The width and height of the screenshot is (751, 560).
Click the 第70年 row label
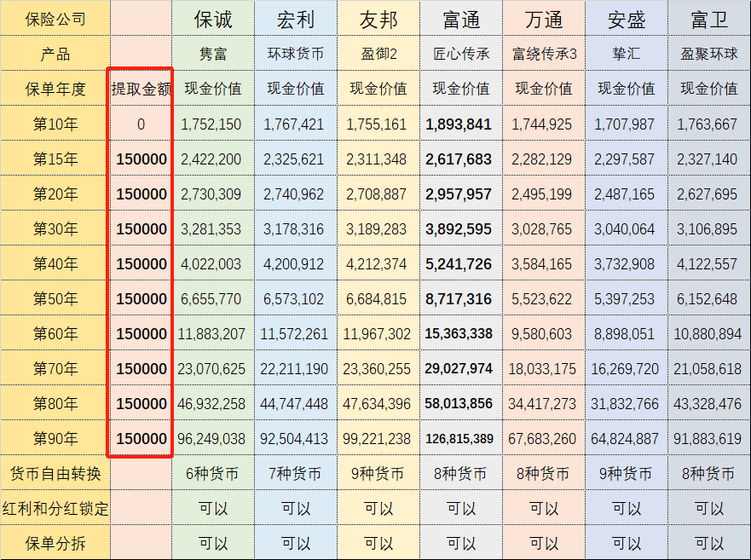(x=55, y=368)
